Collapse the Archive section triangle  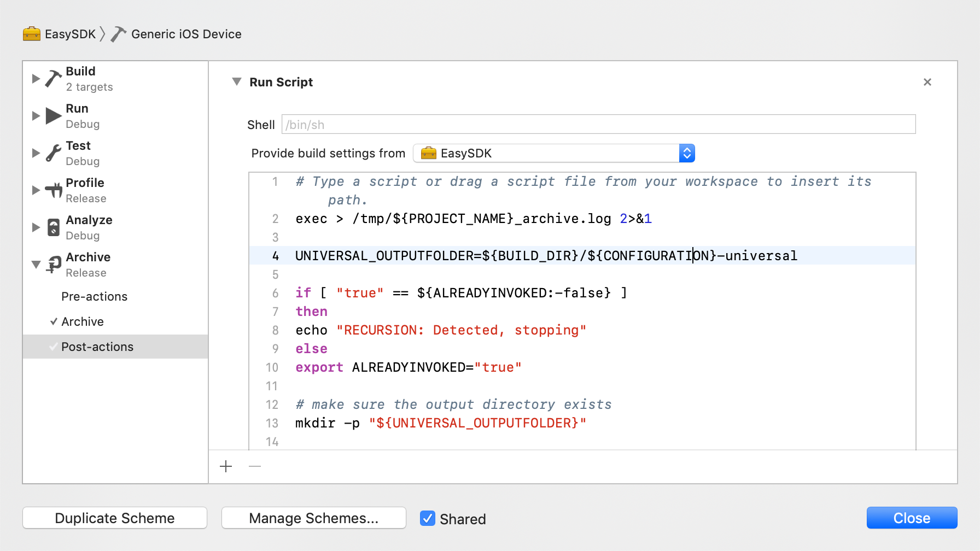pyautogui.click(x=36, y=265)
